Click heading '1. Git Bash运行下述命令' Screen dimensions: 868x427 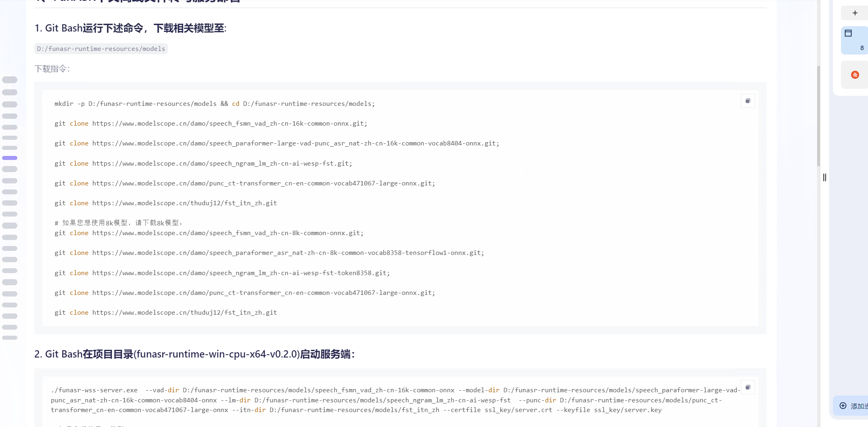[x=130, y=28]
